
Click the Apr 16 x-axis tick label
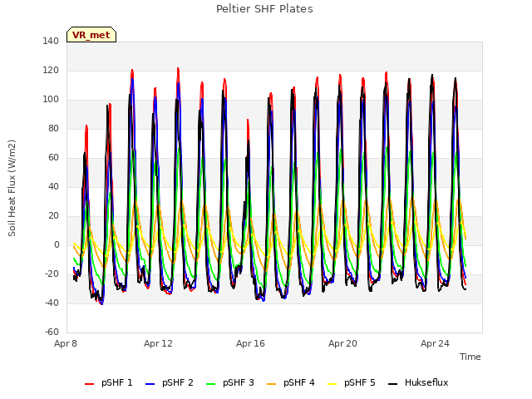tap(250, 343)
